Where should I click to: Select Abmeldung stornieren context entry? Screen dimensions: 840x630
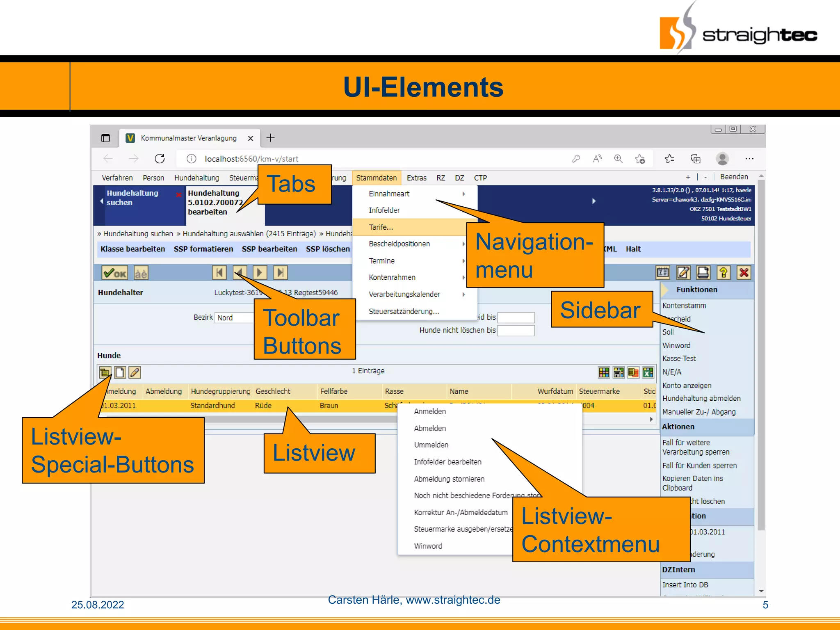point(449,479)
